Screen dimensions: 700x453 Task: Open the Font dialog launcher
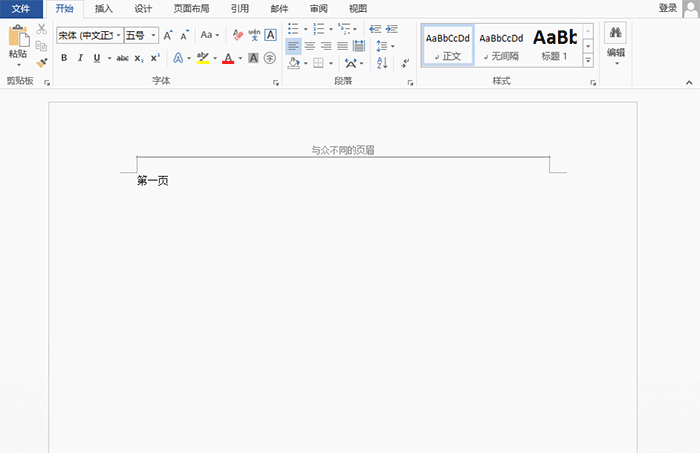(x=276, y=83)
